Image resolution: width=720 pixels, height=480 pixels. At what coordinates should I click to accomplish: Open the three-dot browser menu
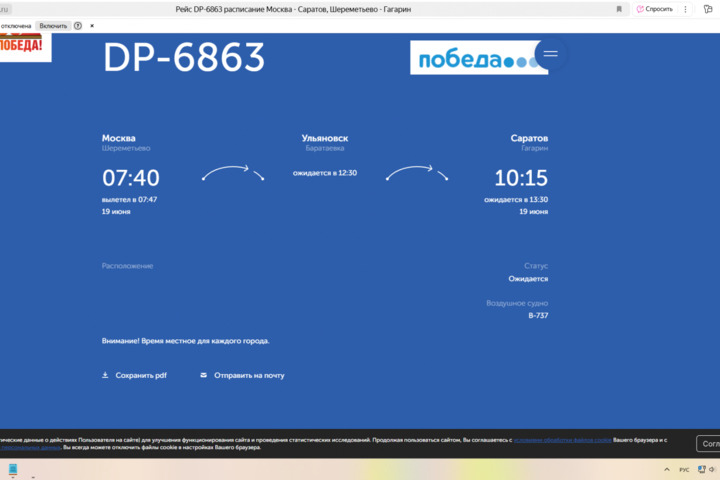[x=685, y=9]
